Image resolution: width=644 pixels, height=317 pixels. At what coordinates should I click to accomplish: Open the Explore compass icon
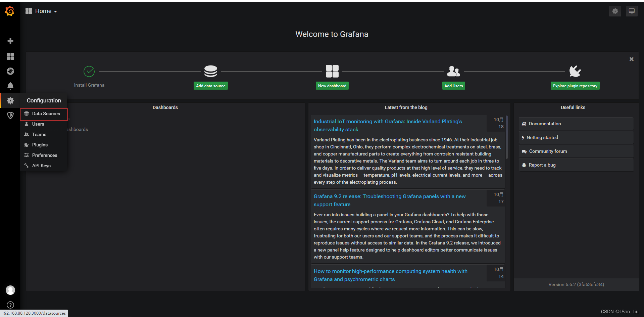pyautogui.click(x=10, y=71)
